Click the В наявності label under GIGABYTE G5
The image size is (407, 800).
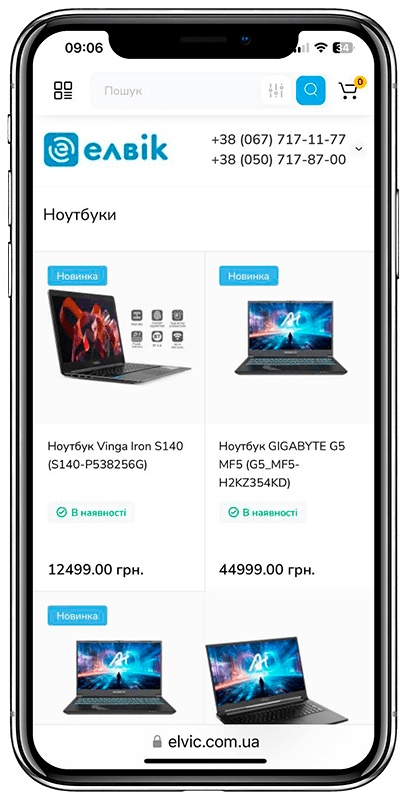click(263, 512)
